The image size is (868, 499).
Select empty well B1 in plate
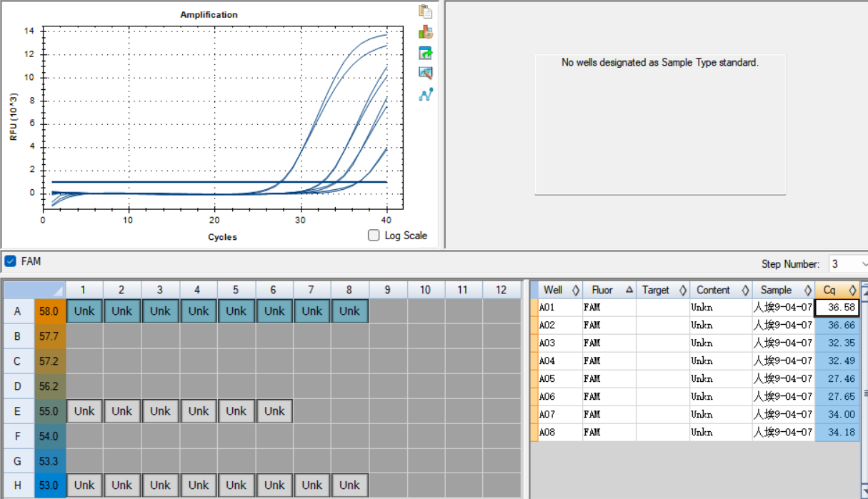tap(84, 336)
